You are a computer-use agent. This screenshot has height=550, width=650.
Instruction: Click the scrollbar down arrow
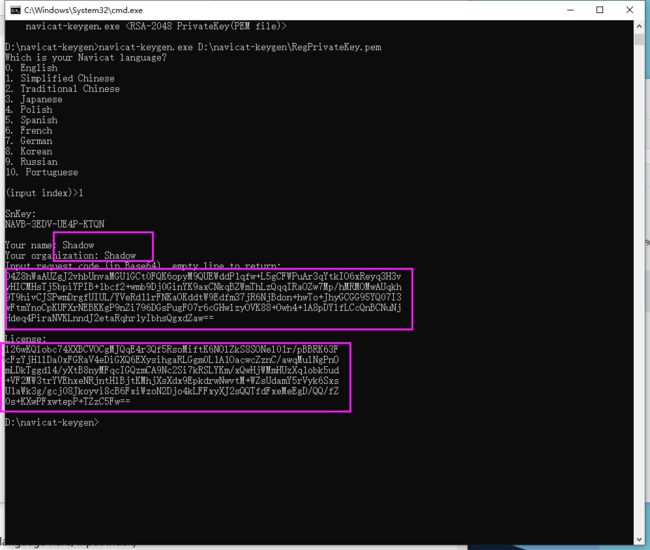(638, 539)
